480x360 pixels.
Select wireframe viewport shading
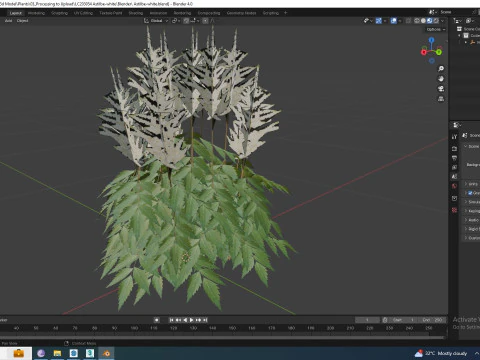tap(417, 21)
